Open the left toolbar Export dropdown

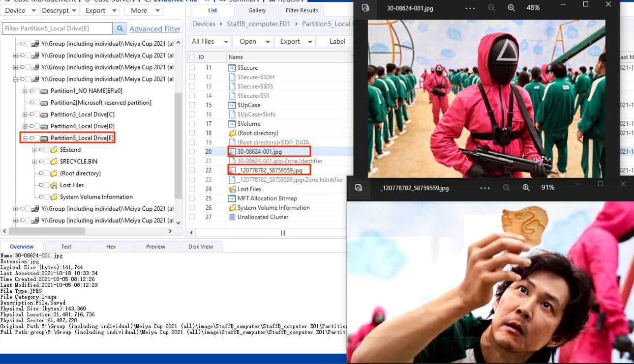click(100, 10)
